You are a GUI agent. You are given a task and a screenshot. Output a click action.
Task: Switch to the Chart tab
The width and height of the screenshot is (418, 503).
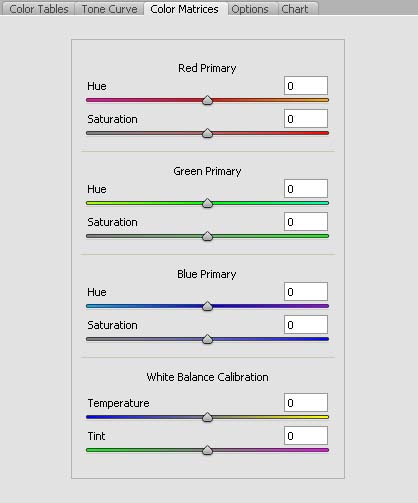295,9
